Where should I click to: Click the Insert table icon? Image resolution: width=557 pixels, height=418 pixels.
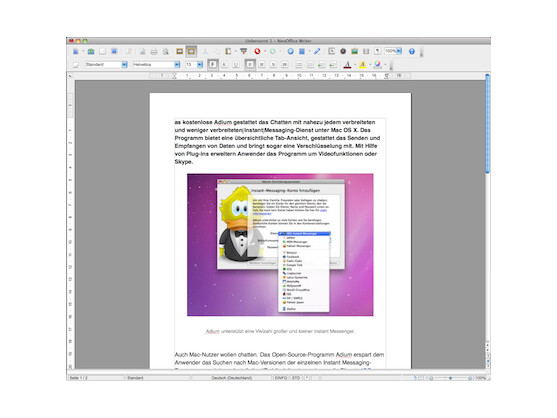302,51
